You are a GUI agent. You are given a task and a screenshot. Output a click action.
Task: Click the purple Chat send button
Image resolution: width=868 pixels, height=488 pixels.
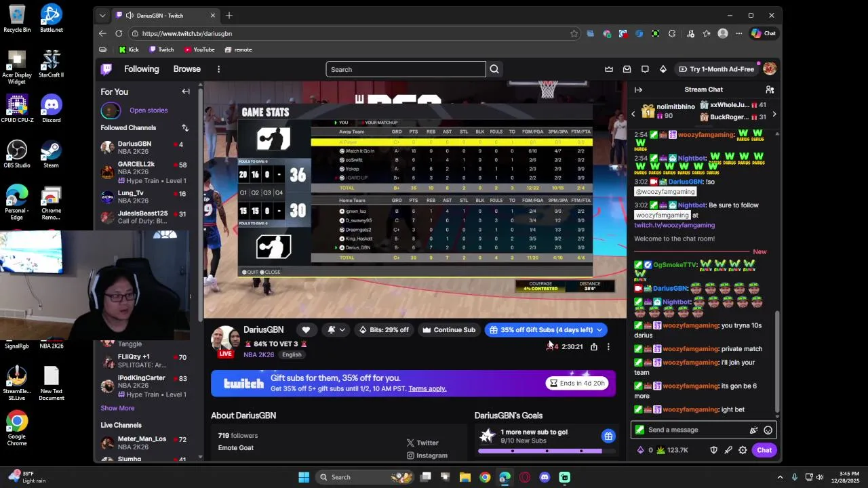point(764,450)
